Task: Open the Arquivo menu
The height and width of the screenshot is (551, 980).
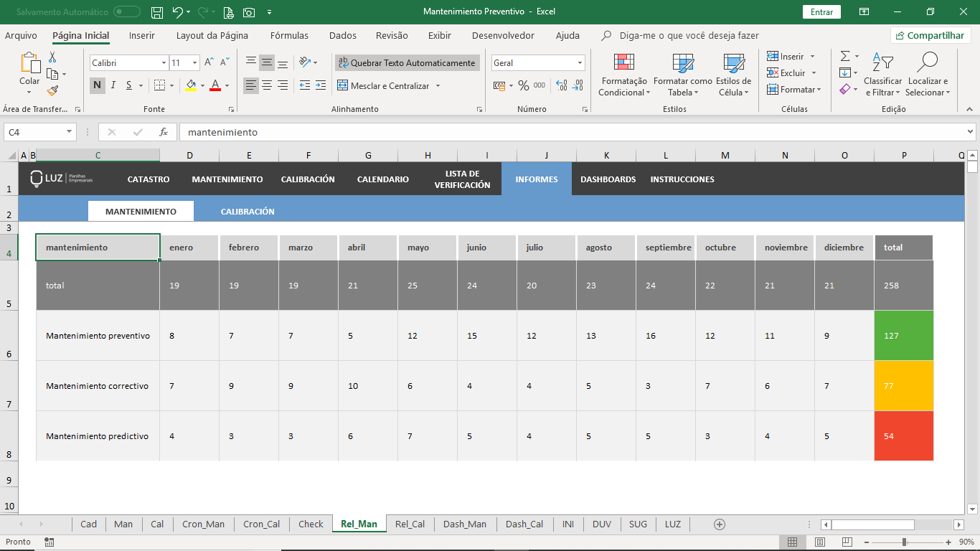Action: (21, 35)
